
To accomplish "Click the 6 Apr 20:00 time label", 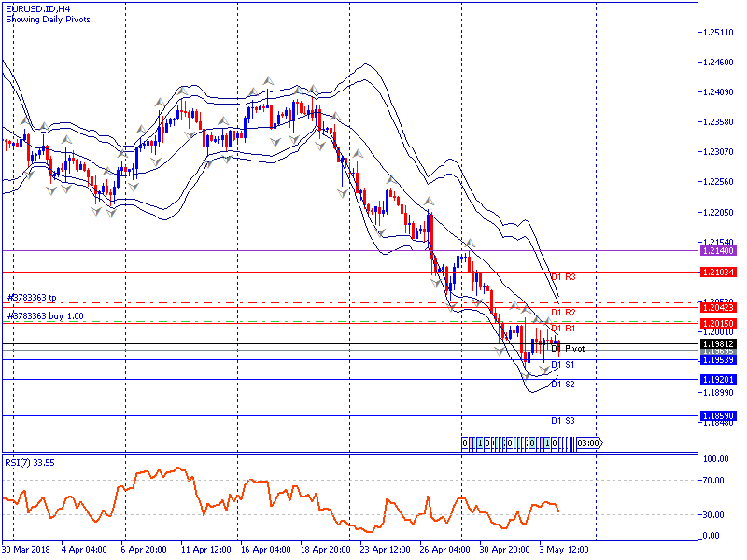I will 144,550.
